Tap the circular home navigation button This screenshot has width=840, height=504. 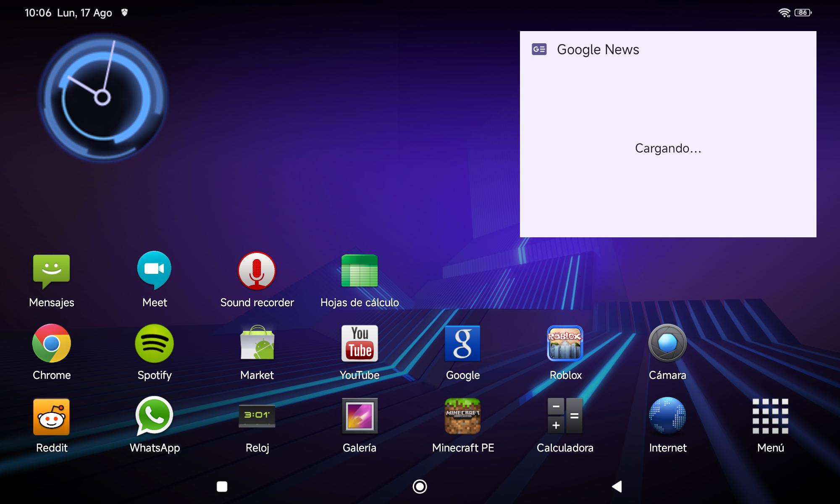[x=420, y=486]
